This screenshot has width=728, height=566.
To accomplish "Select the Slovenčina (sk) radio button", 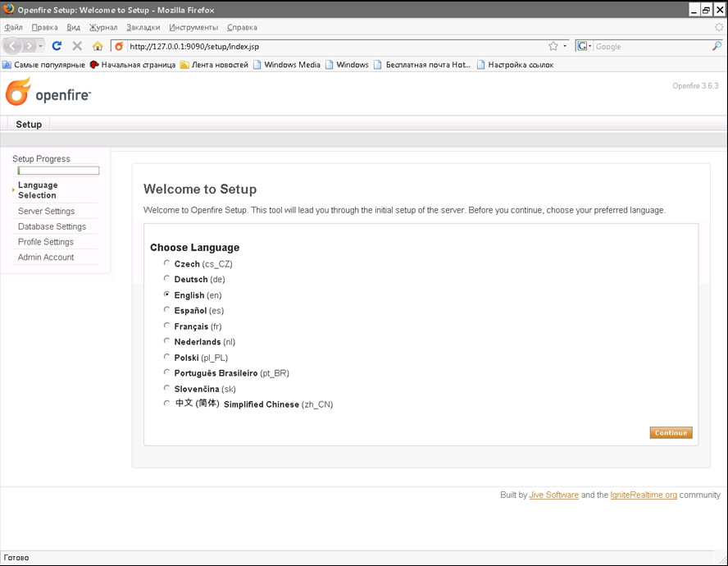I will click(x=166, y=387).
